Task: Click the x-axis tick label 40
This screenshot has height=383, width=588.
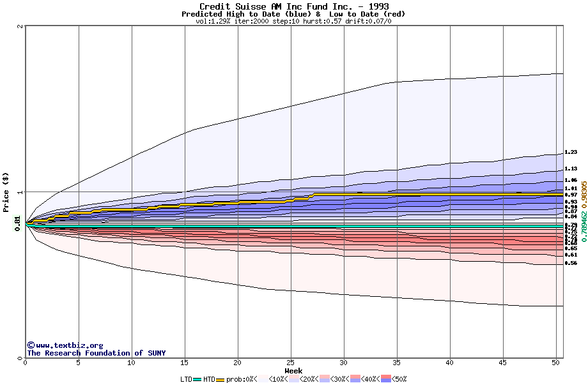Action: point(449,363)
